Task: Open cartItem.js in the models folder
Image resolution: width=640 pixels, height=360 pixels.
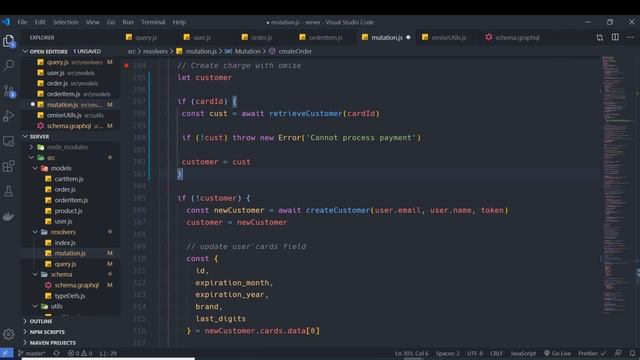Action: coord(69,179)
